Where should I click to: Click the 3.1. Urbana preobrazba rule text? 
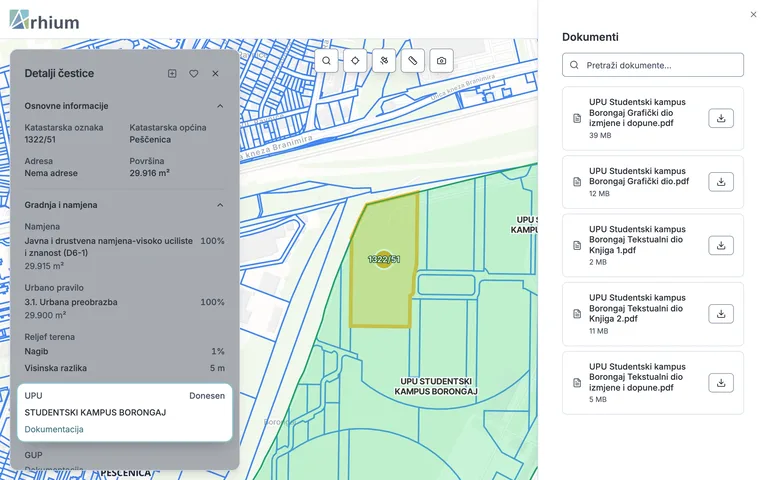coord(71,302)
